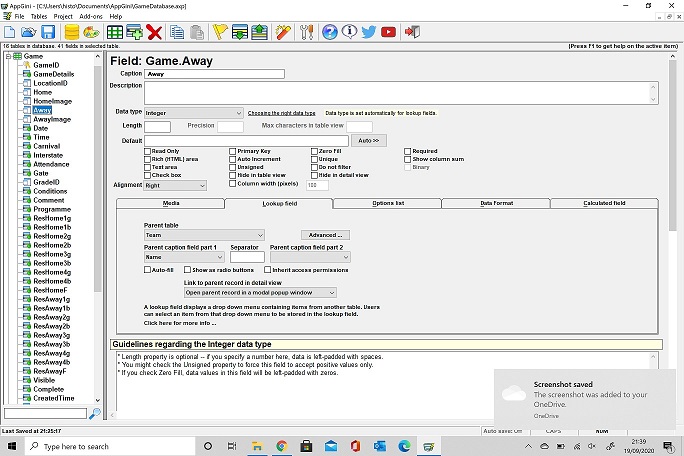This screenshot has width=684, height=456.
Task: Enable the Zero Fill checkbox
Action: pos(314,151)
